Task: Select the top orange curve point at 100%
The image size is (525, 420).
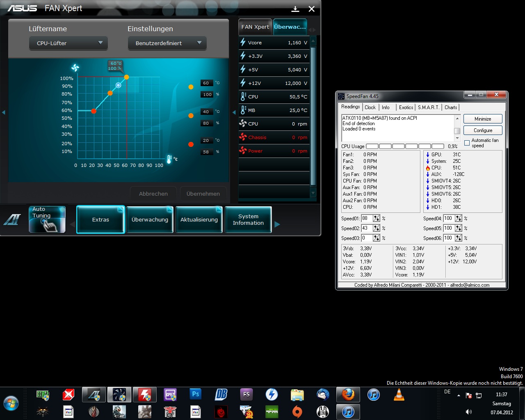Action: (x=126, y=77)
